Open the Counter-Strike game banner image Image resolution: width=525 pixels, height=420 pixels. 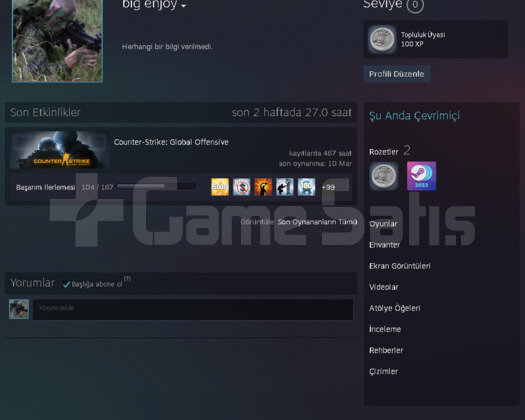pos(59,150)
